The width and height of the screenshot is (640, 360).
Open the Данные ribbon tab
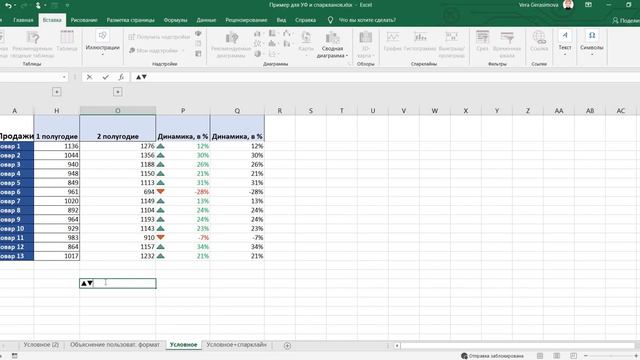tap(206, 20)
